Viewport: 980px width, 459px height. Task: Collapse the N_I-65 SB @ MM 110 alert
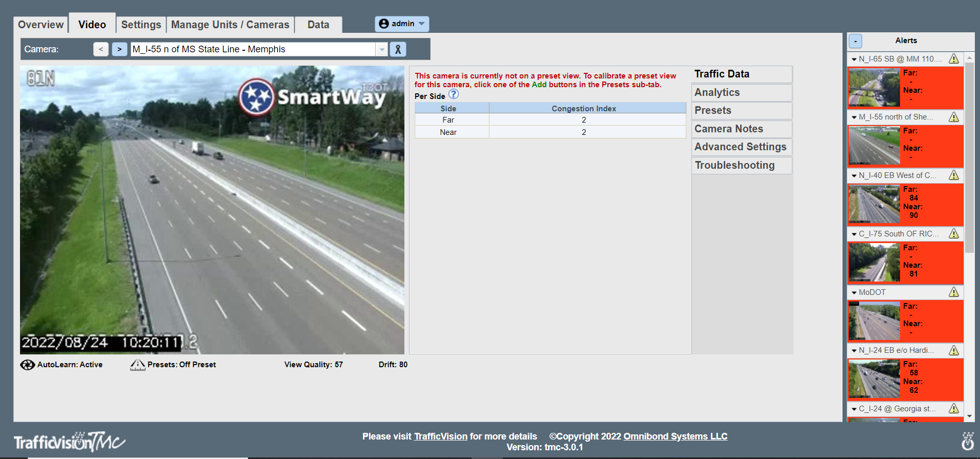[854, 59]
